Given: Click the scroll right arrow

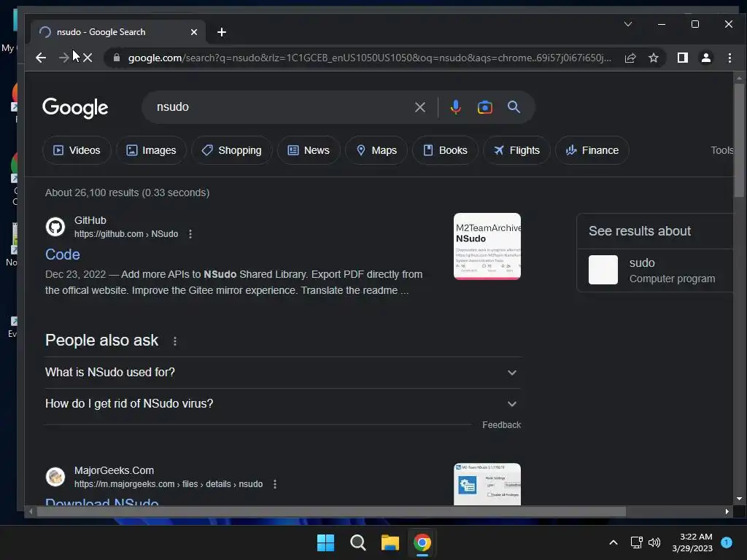Looking at the screenshot, I should [727, 512].
